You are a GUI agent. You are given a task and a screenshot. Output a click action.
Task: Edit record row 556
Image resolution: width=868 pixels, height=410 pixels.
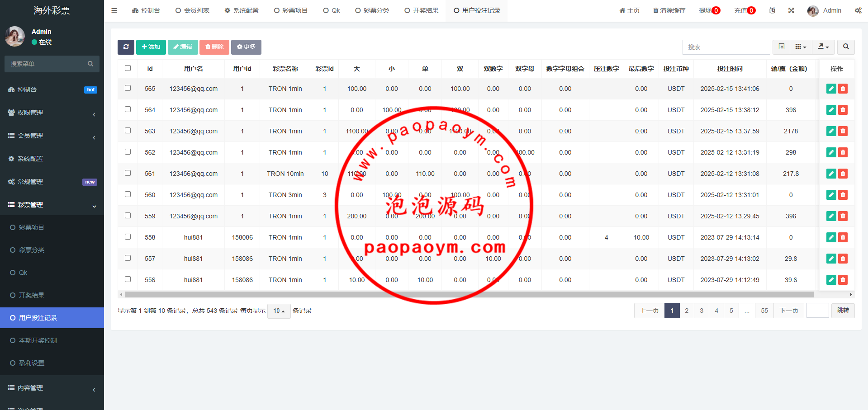pyautogui.click(x=831, y=280)
